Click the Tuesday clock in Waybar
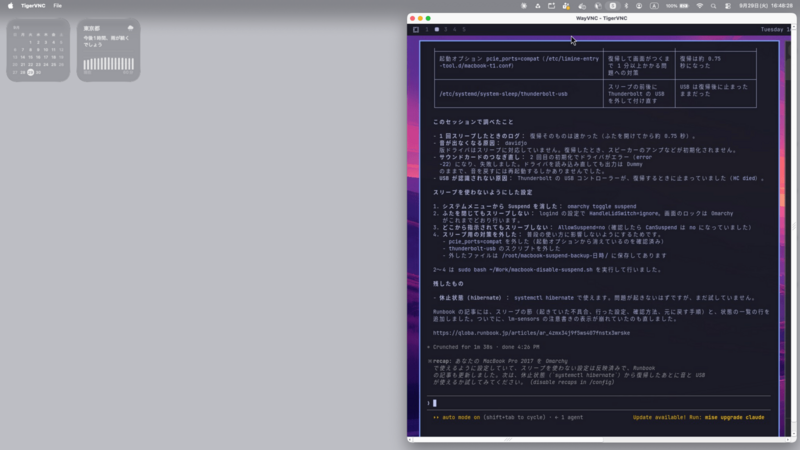 click(776, 30)
